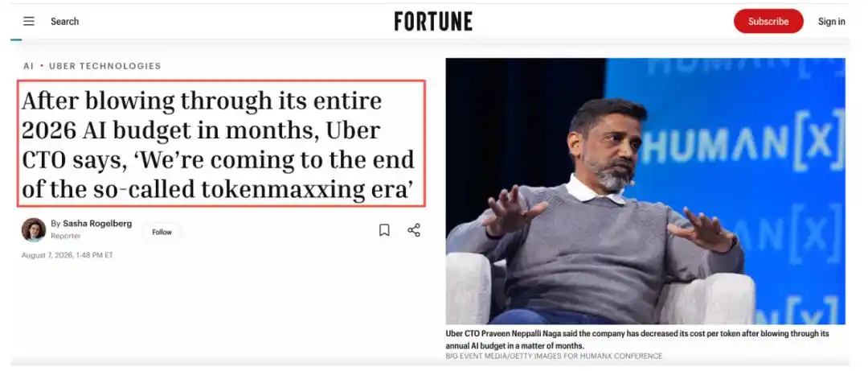Image resolution: width=868 pixels, height=371 pixels.
Task: Click the Reporter label under author name
Action: 66,236
